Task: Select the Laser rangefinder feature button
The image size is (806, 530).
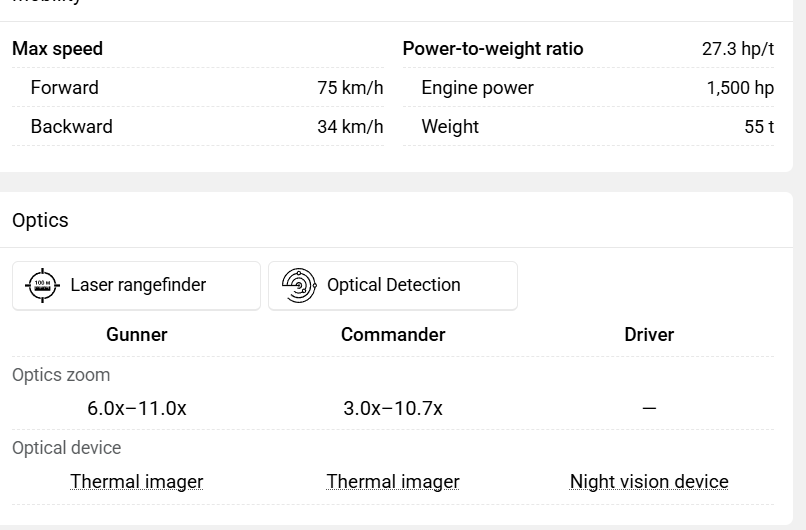Action: pos(136,285)
